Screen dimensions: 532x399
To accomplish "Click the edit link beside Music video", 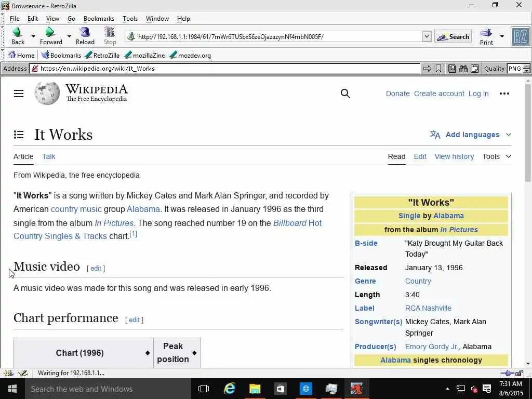I will tap(96, 269).
